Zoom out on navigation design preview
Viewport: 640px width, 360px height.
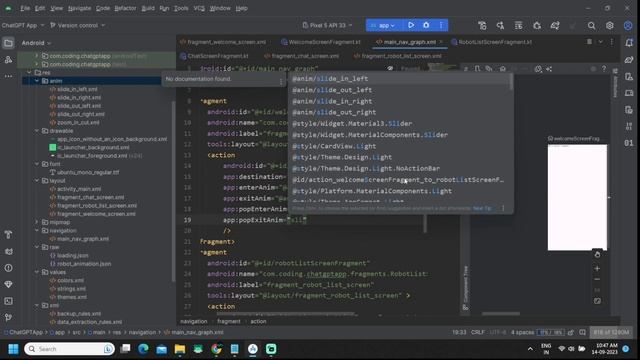597,280
